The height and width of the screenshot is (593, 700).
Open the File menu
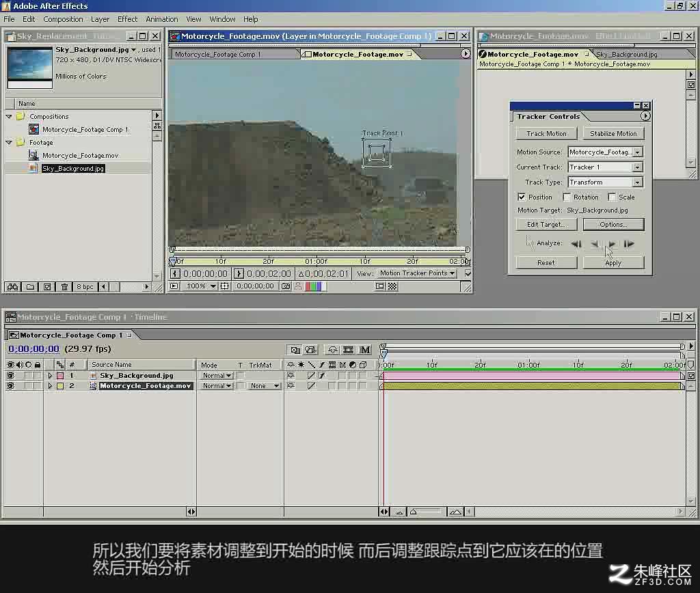pyautogui.click(x=9, y=19)
